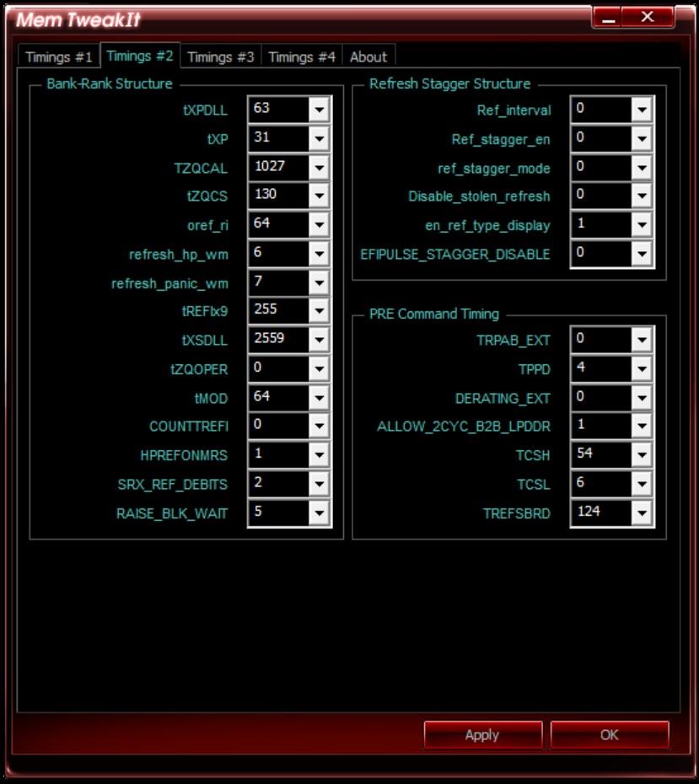The height and width of the screenshot is (784, 699).
Task: Click the Bank-Rank Structure group title
Action: (110, 83)
